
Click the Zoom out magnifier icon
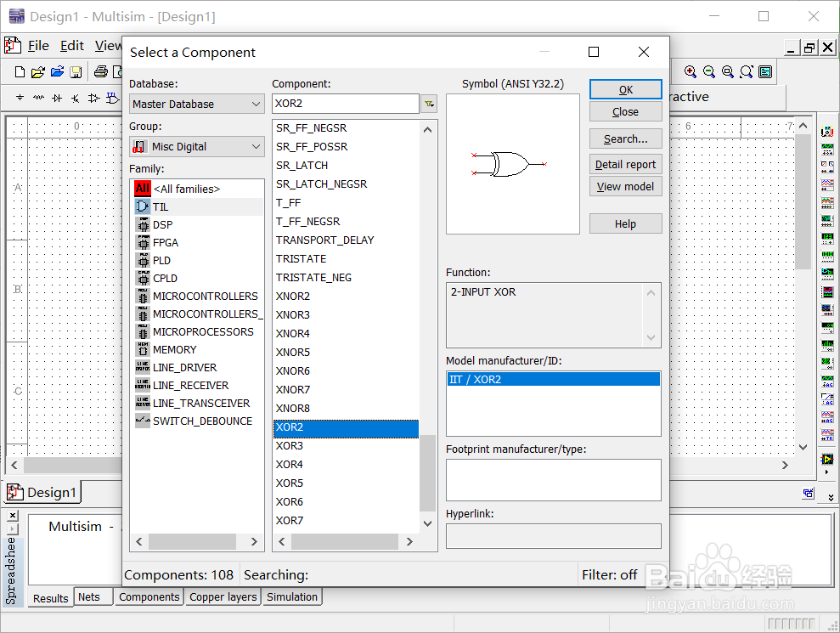click(708, 72)
